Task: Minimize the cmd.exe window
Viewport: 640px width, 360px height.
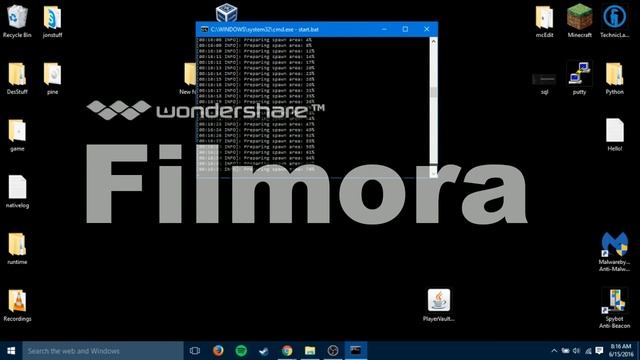Action: point(384,29)
